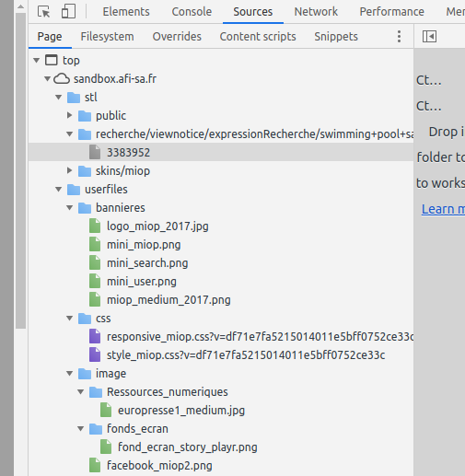Follow the Learn more link
Image resolution: width=465 pixels, height=476 pixels.
pos(443,209)
